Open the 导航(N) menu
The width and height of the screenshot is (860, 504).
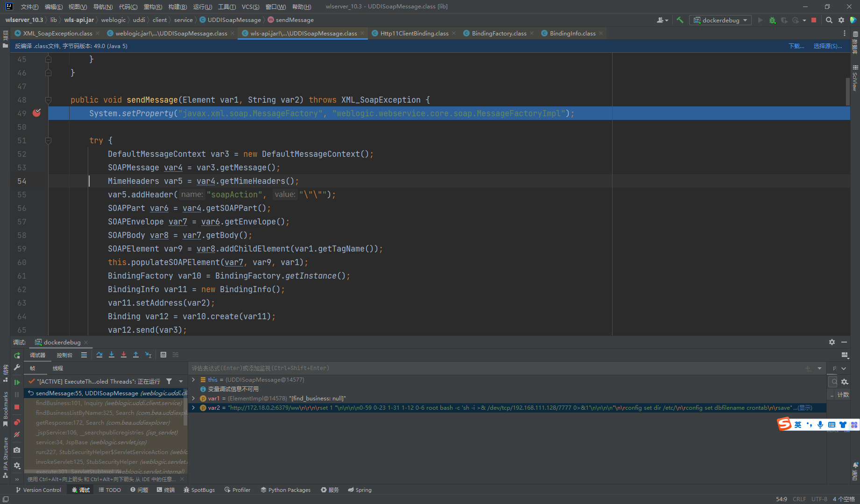103,7
